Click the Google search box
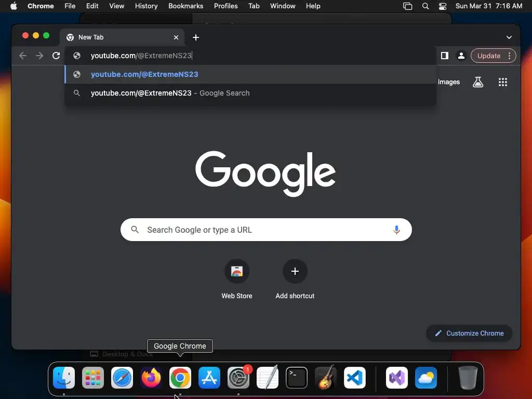The height and width of the screenshot is (399, 532). pos(266,230)
